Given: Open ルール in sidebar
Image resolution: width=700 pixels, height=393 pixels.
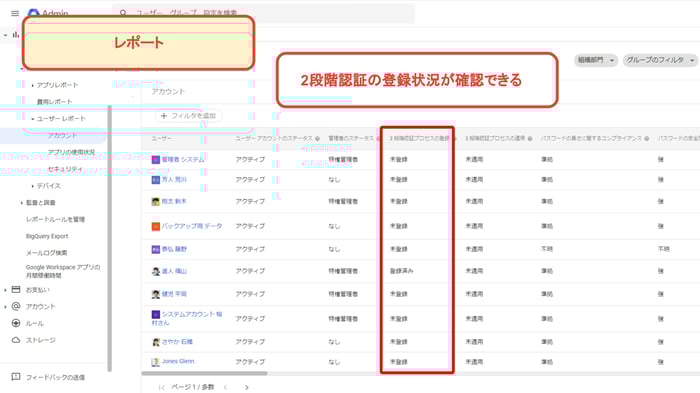Looking at the screenshot, I should 34,323.
